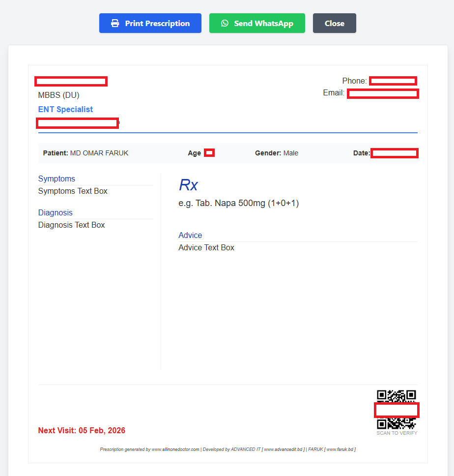Click the MBBS (DU) qualification text
The width and height of the screenshot is (454, 476).
coord(58,95)
